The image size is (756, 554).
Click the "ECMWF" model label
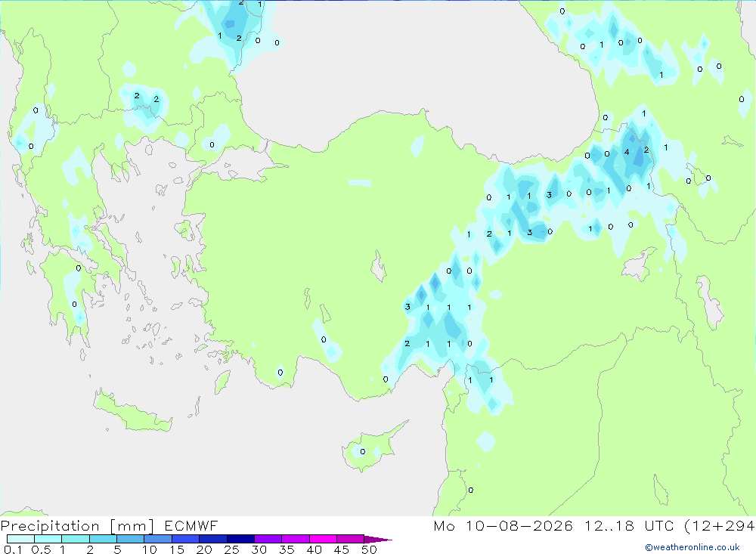coord(191,525)
